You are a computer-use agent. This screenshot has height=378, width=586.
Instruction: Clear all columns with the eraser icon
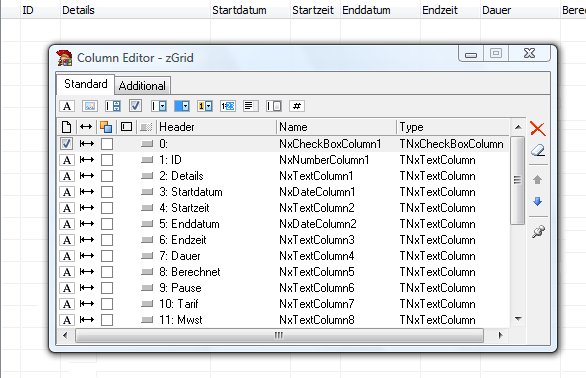[x=538, y=150]
